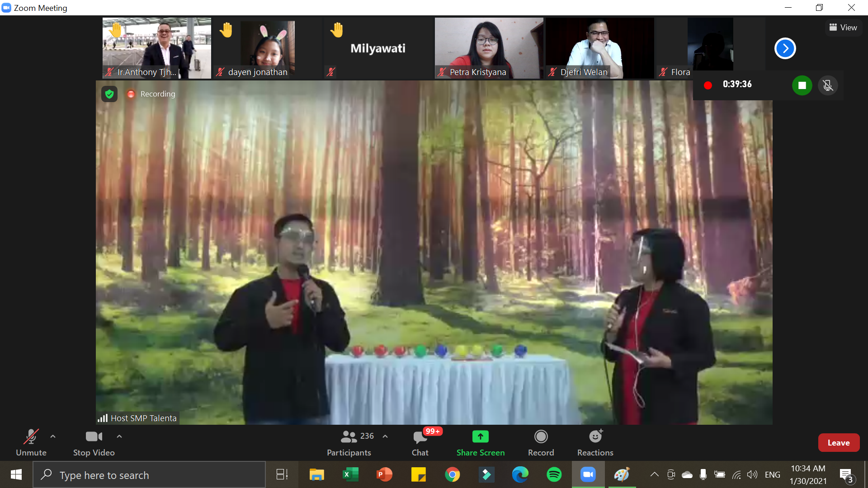This screenshot has height=488, width=868.
Task: Click OneDrive cloud icon in tray
Action: (x=687, y=474)
